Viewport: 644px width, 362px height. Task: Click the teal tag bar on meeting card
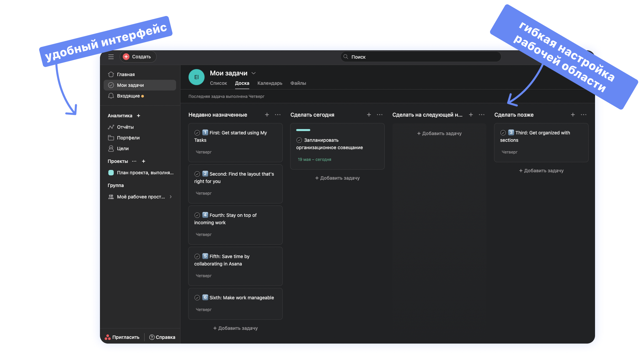[303, 130]
